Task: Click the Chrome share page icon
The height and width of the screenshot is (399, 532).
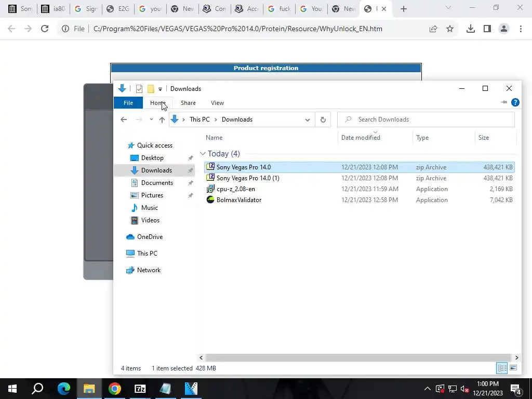Action: pyautogui.click(x=433, y=29)
